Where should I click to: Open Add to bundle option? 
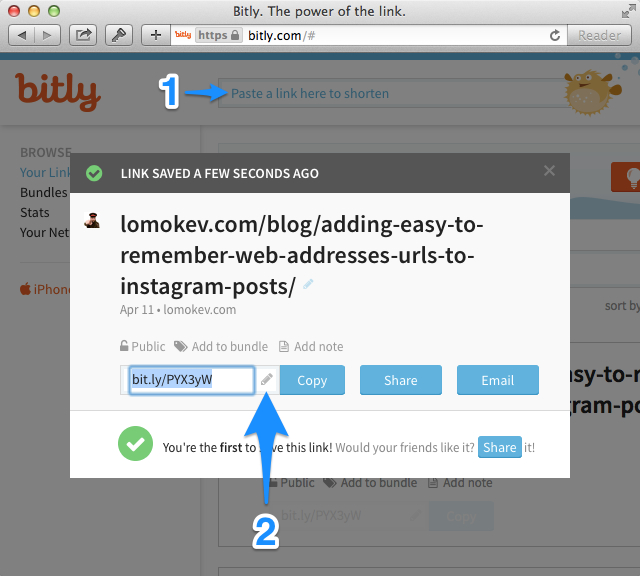221,346
